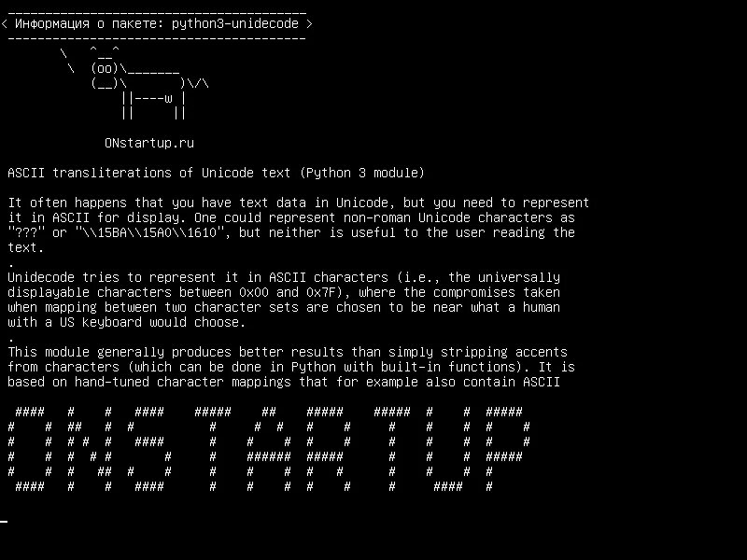747x560 pixels.
Task: Click the words 'US keyboard' in the description
Action: click(101, 322)
